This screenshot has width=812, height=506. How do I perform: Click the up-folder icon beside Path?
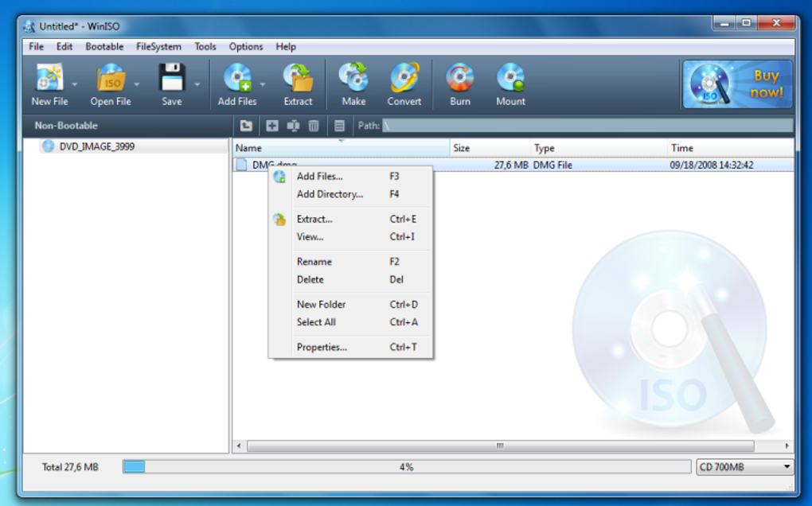coord(246,126)
